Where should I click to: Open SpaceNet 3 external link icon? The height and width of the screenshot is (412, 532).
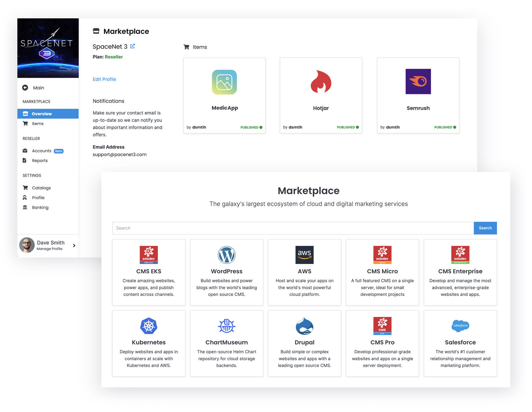pyautogui.click(x=132, y=46)
